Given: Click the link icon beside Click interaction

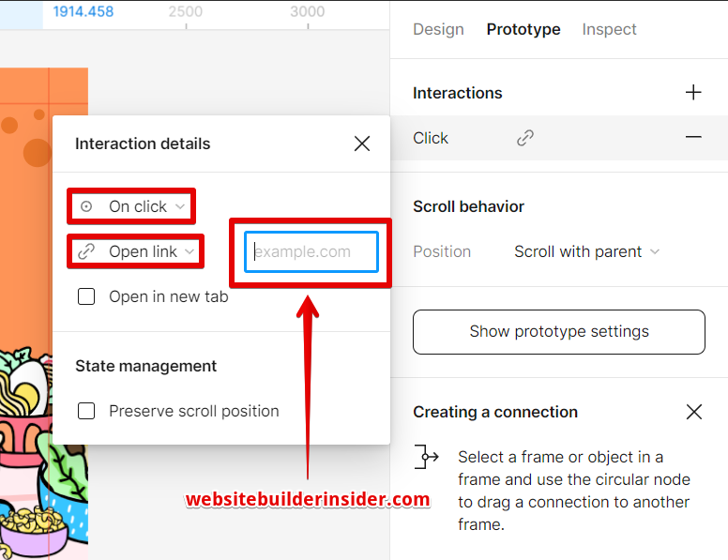Looking at the screenshot, I should tap(525, 138).
